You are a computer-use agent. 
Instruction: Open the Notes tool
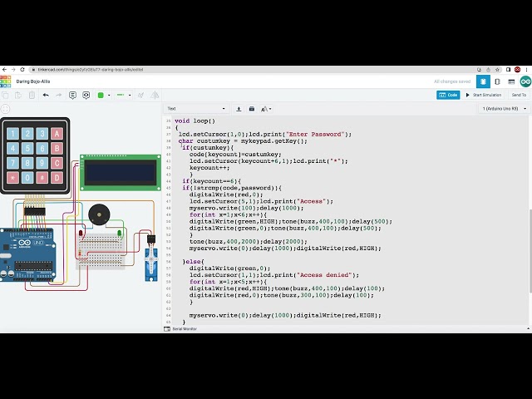tap(72, 96)
